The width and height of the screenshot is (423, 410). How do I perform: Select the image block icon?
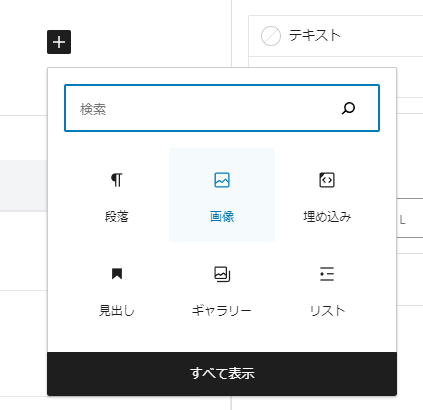(222, 180)
